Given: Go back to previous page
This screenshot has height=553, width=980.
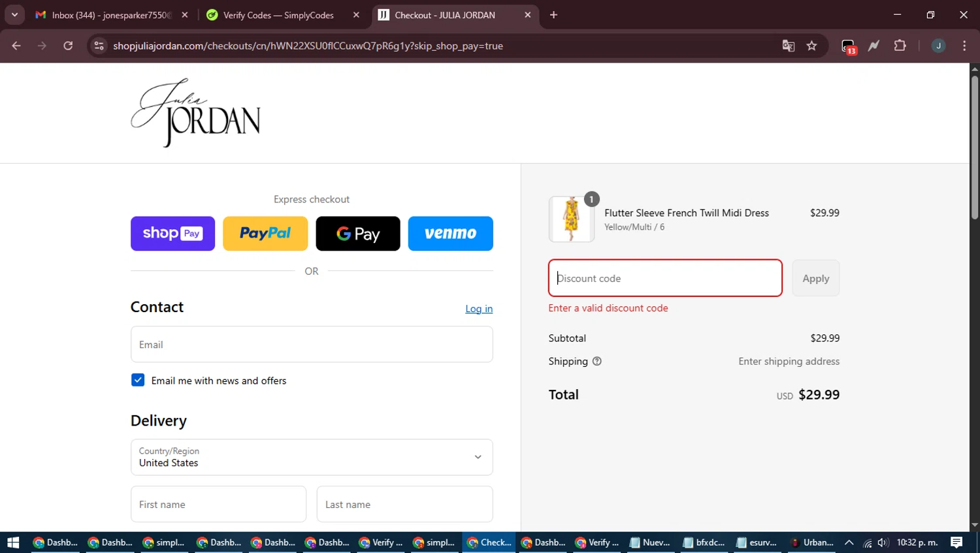Looking at the screenshot, I should [x=16, y=46].
